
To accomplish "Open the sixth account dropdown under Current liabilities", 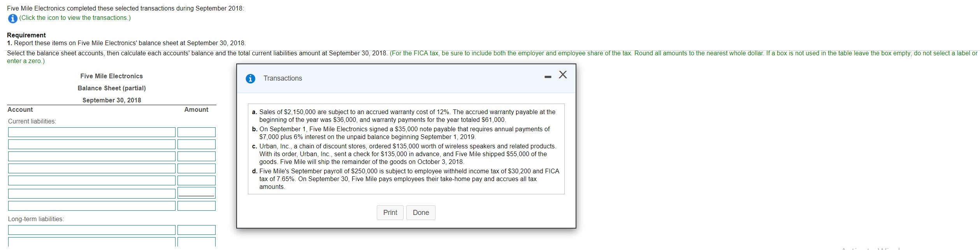I will click(91, 192).
